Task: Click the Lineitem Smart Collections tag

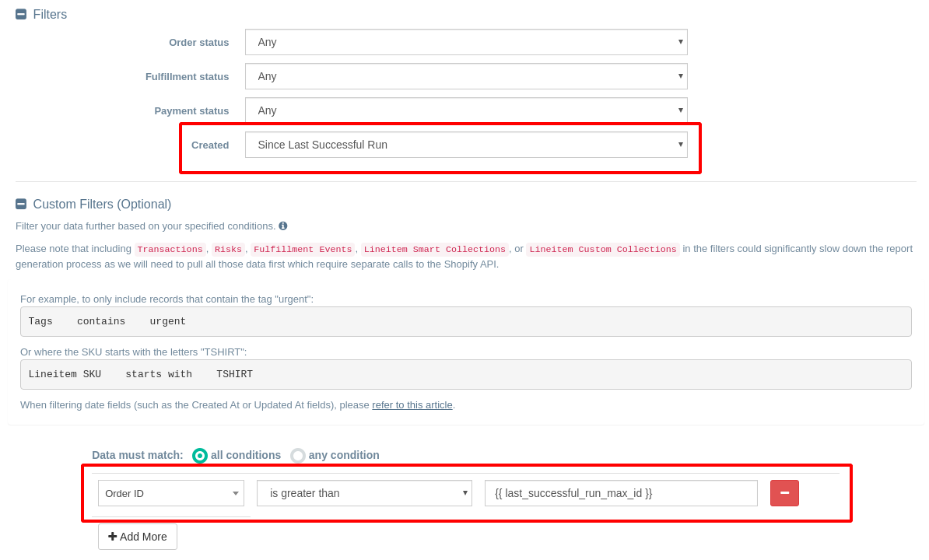Action: (x=434, y=249)
